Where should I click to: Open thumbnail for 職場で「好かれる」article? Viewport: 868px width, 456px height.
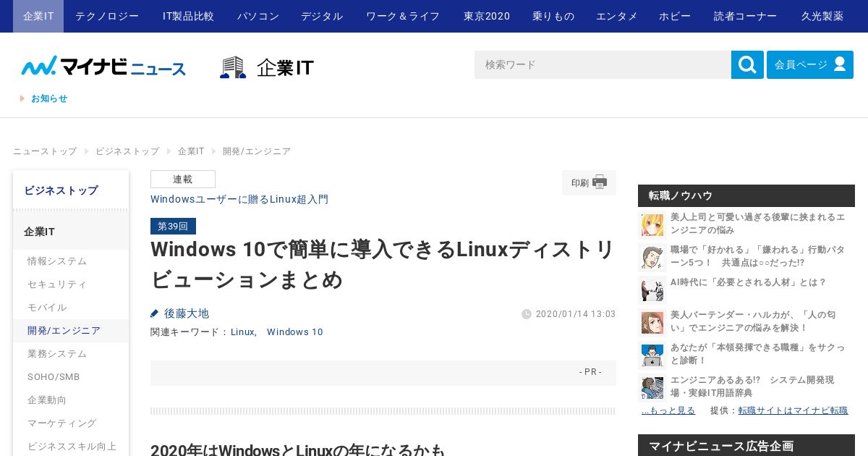point(652,257)
